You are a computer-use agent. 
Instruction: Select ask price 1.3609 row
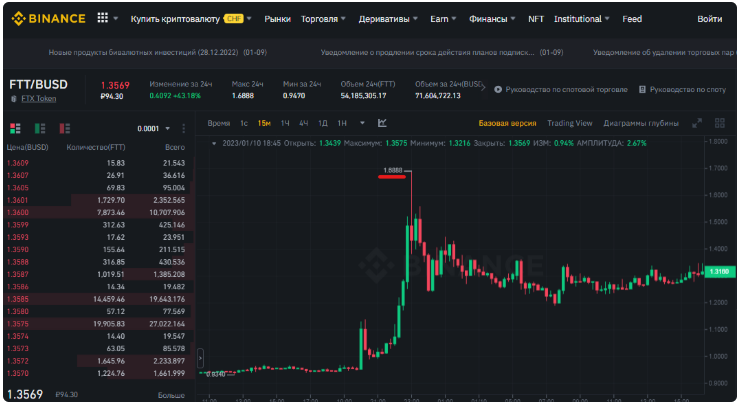99,163
